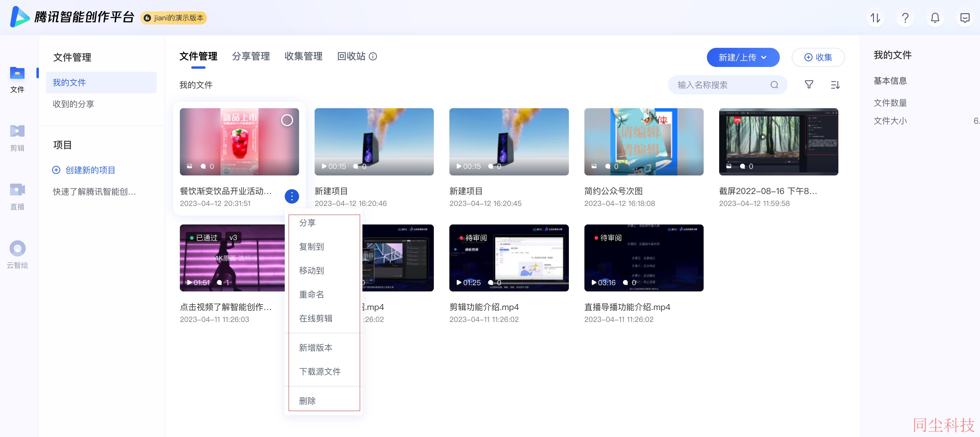Open the transfer list arrows icon
The image size is (980, 437).
tap(875, 18)
